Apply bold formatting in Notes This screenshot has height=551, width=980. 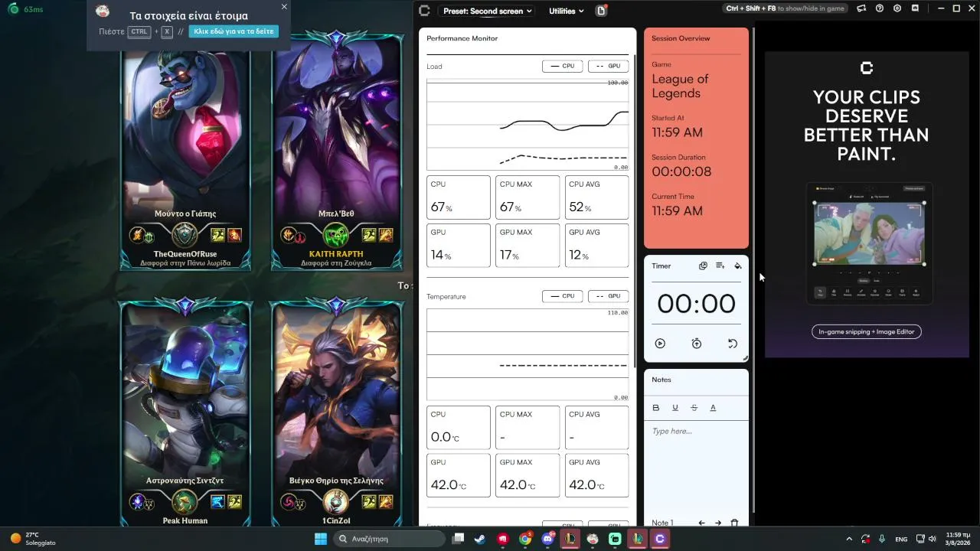click(656, 408)
